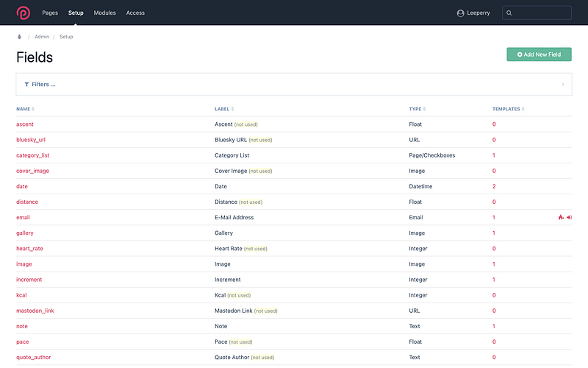Open the Modules menu

[104, 13]
